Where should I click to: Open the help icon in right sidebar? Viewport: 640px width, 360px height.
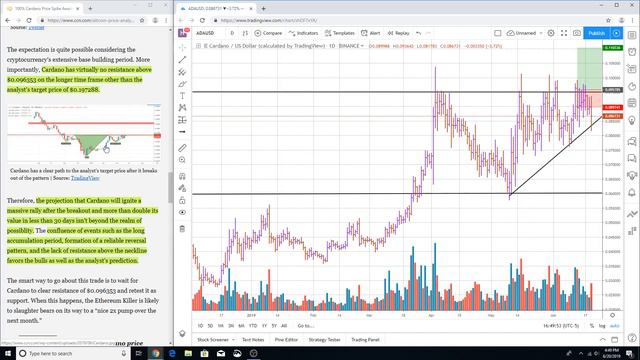point(632,338)
